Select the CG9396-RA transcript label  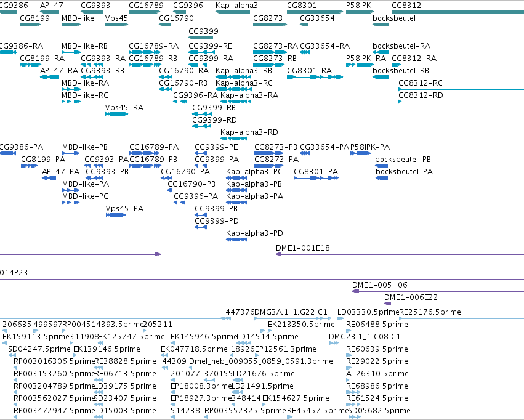[195, 95]
